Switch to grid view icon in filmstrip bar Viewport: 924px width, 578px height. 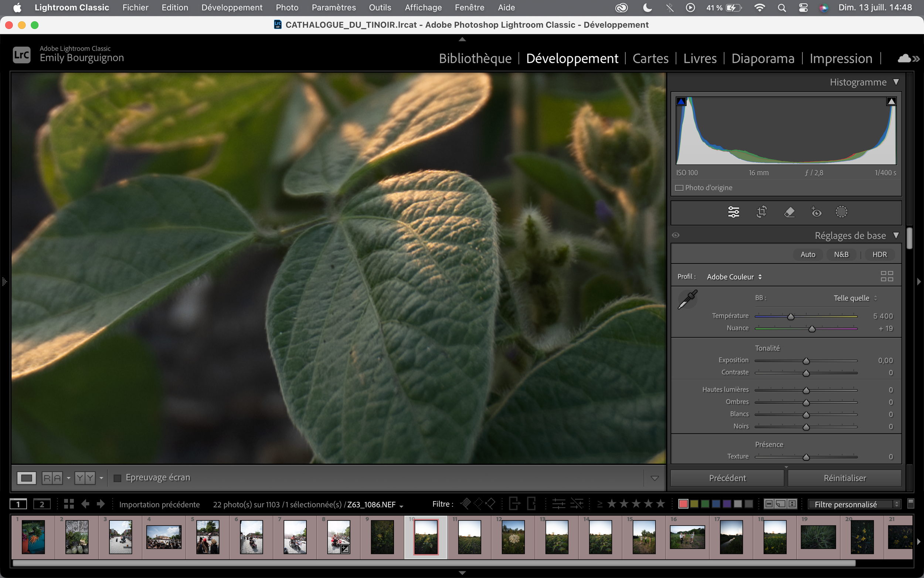(69, 504)
